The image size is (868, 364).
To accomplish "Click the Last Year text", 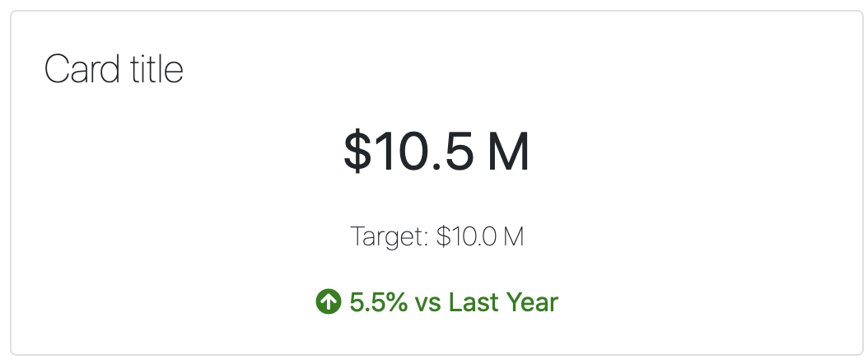I will [x=503, y=302].
